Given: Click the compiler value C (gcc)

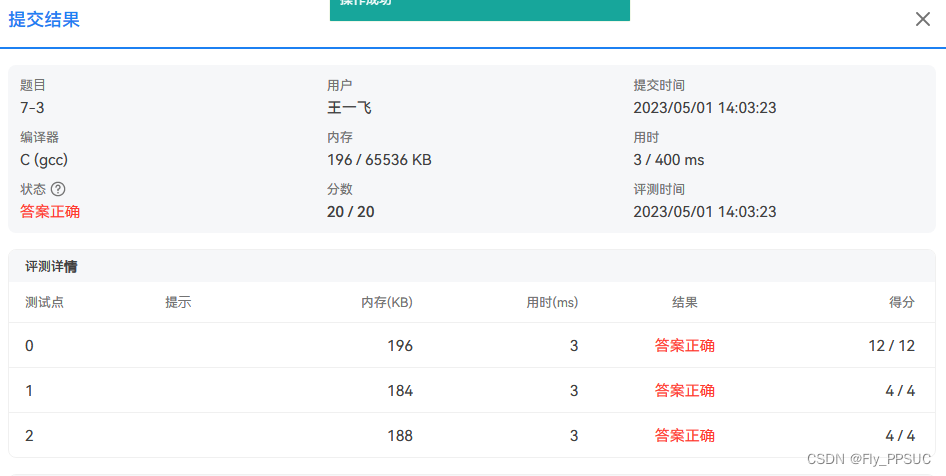Looking at the screenshot, I should pos(44,160).
